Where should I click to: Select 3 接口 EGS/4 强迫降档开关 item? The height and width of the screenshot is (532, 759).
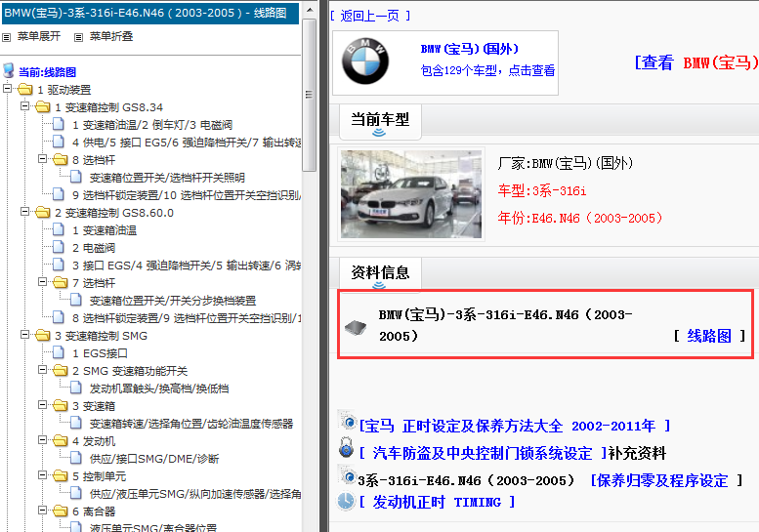click(x=187, y=266)
